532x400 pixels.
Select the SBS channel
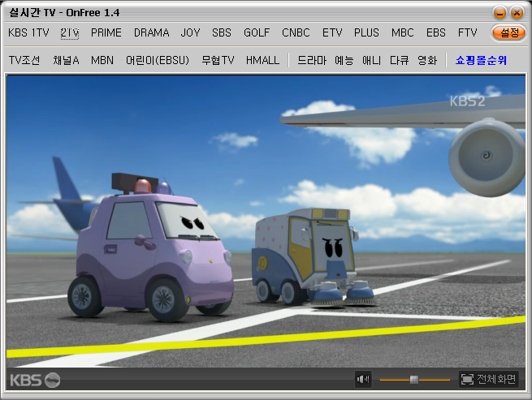pos(222,33)
